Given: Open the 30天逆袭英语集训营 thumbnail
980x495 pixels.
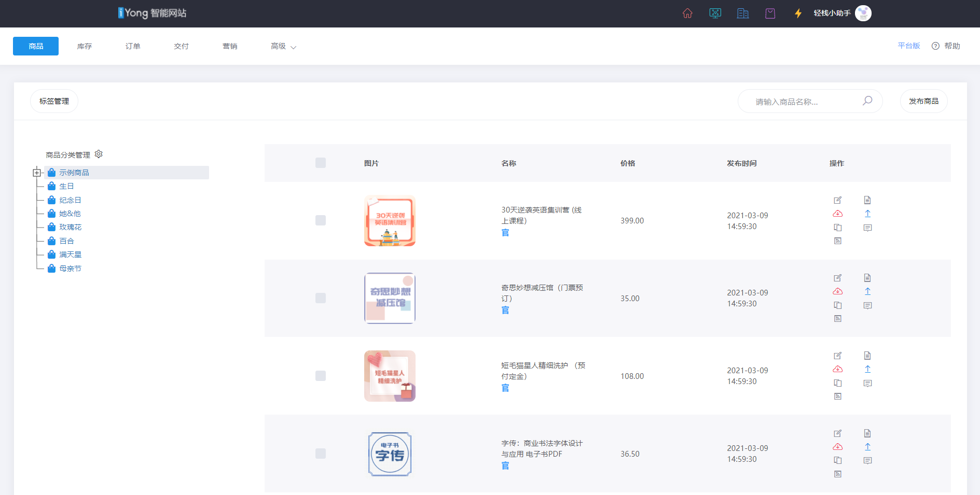Looking at the screenshot, I should coord(390,220).
